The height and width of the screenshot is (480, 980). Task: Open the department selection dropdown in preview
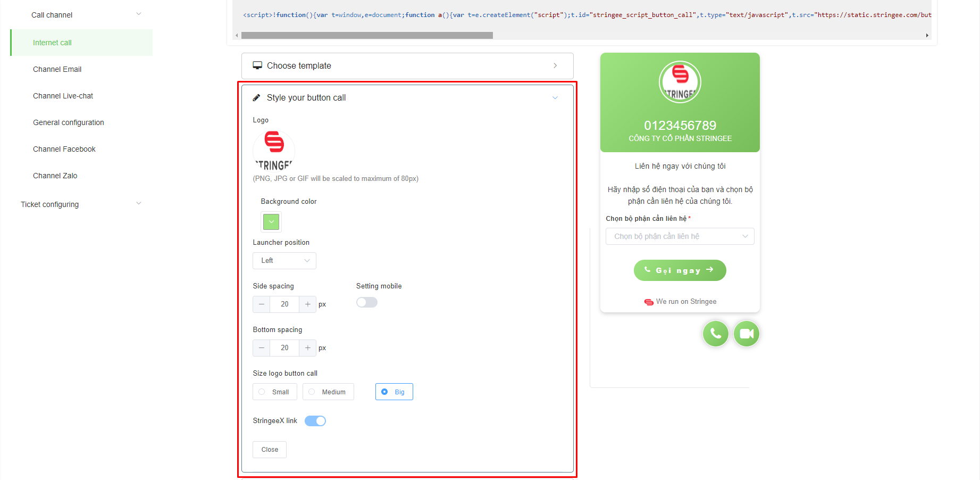[x=679, y=236]
